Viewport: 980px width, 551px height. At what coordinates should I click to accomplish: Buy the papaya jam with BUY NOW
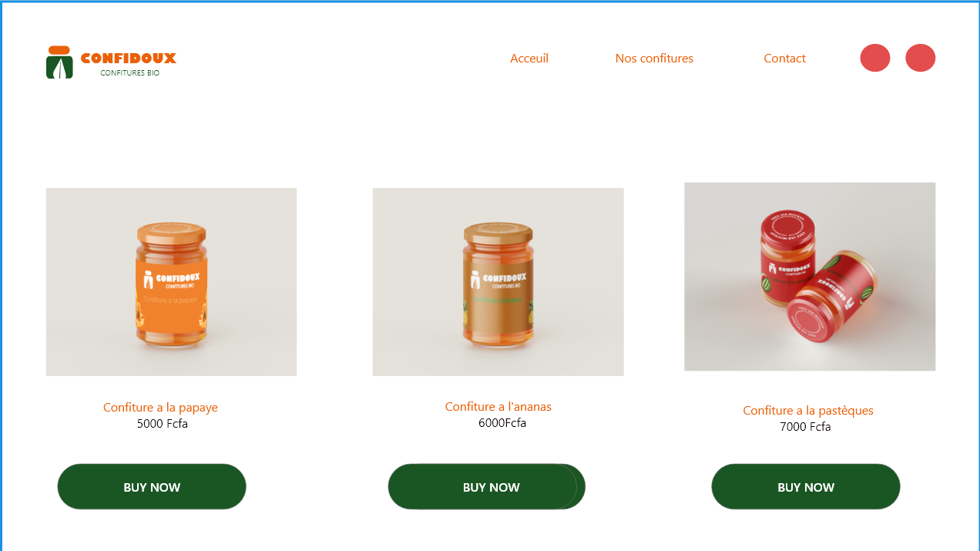click(x=152, y=487)
